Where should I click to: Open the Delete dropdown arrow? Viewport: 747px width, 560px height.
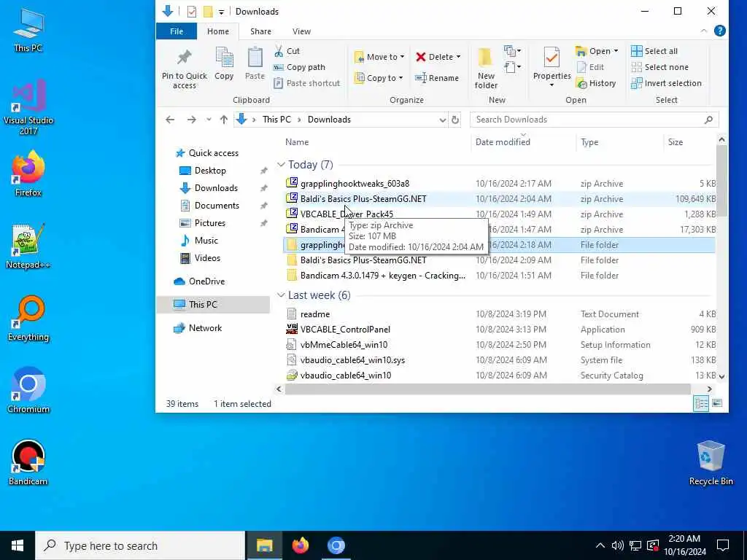(458, 57)
